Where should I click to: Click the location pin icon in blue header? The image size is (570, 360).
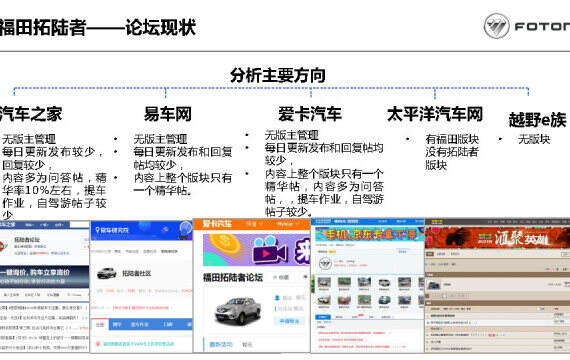pos(97,230)
